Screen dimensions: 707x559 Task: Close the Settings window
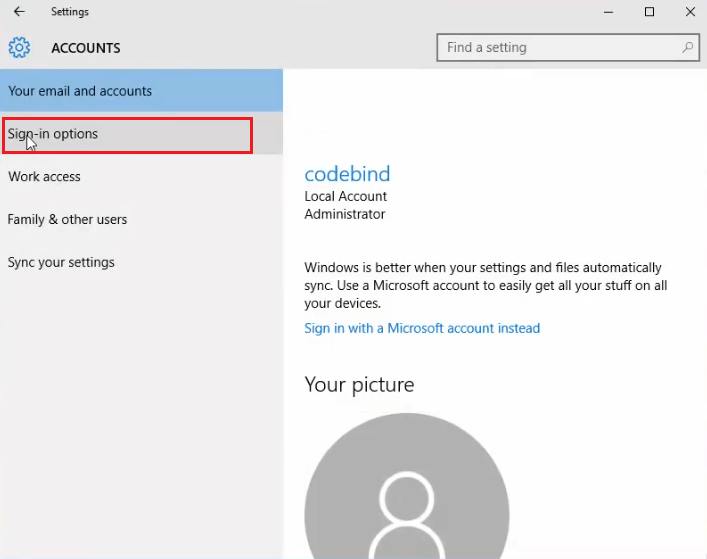coord(690,12)
